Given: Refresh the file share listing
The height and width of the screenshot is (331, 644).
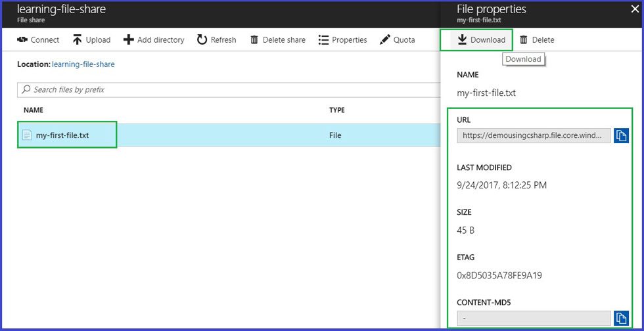Looking at the screenshot, I should (207, 40).
